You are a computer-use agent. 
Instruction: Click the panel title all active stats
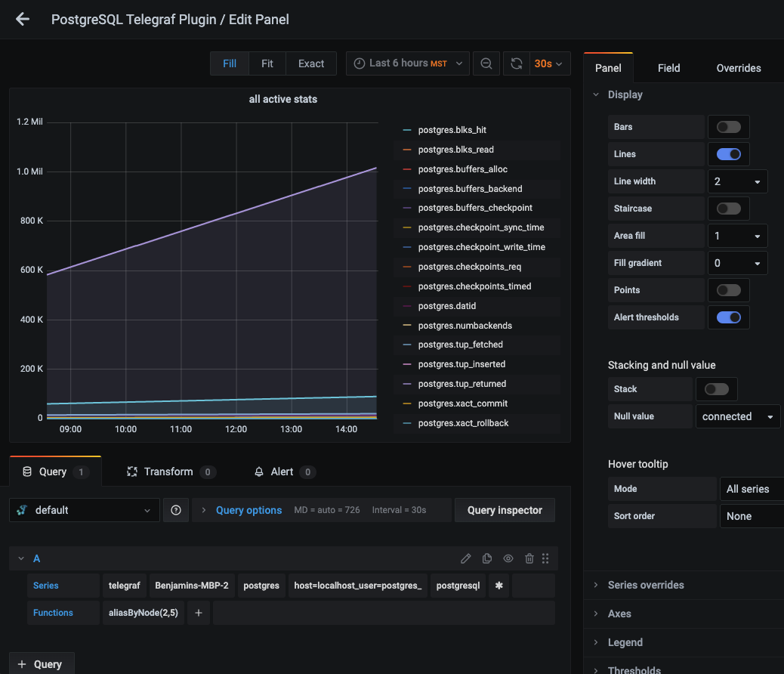283,99
